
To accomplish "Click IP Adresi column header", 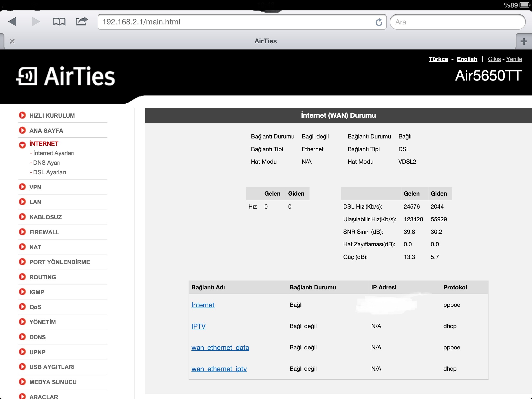I will (x=384, y=287).
